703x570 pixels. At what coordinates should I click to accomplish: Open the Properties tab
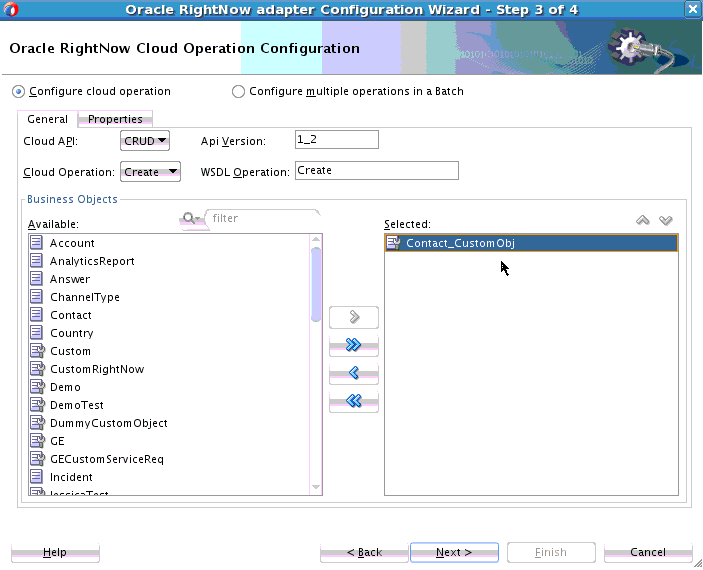[115, 119]
